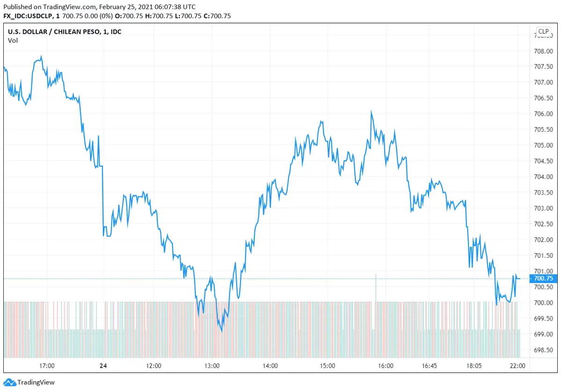Screen dimensions: 561x392
Task: Click the 13:00 time axis label
Action: tap(212, 365)
